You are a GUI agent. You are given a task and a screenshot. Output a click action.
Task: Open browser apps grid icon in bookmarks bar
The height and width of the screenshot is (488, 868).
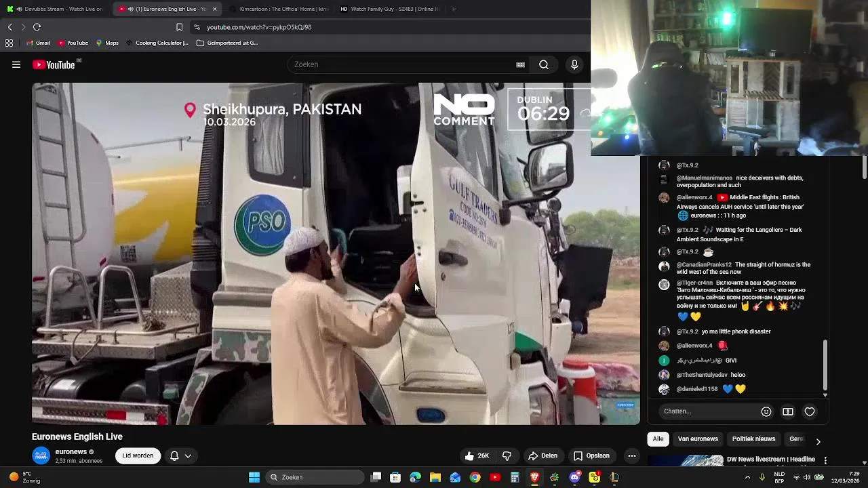[9, 43]
